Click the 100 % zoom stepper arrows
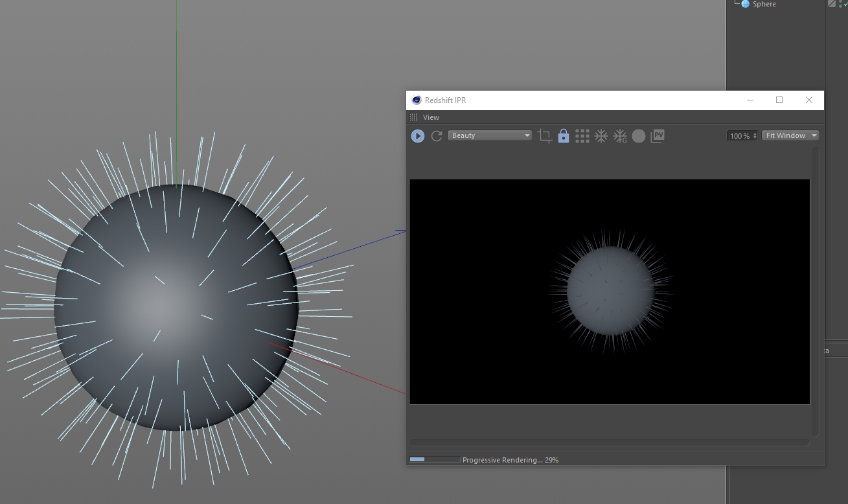The width and height of the screenshot is (848, 504). tap(755, 136)
